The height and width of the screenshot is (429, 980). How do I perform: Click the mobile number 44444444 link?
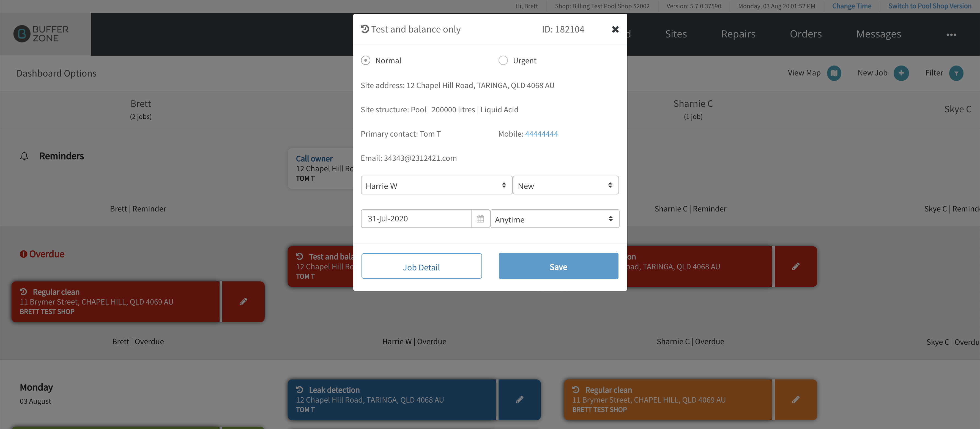pyautogui.click(x=541, y=134)
